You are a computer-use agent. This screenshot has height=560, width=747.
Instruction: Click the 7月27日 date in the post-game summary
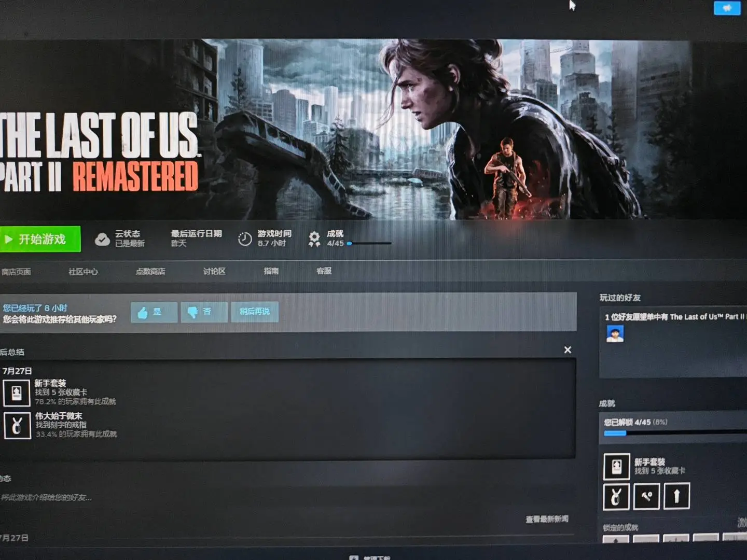[x=17, y=371]
